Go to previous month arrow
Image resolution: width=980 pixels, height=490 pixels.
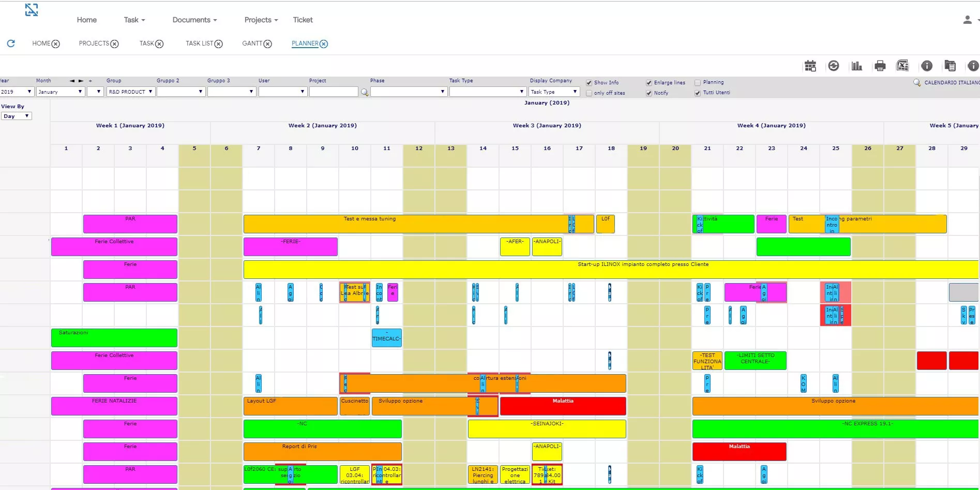72,81
